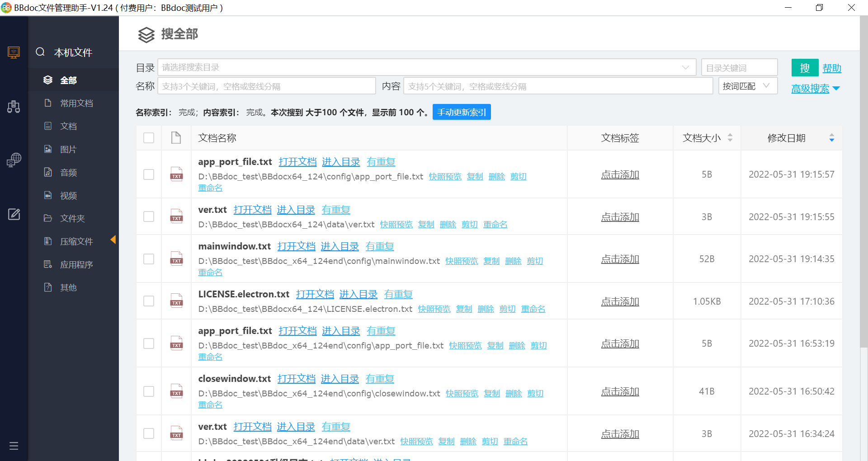Tick the checkbox for LICENSE.electron.txt row
This screenshot has width=868, height=461.
pyautogui.click(x=149, y=301)
